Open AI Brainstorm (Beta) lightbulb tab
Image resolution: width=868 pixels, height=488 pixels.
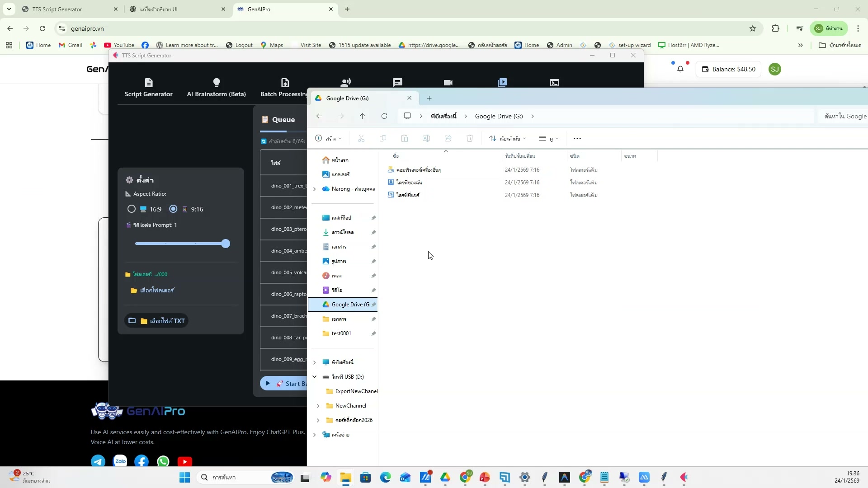(x=216, y=83)
